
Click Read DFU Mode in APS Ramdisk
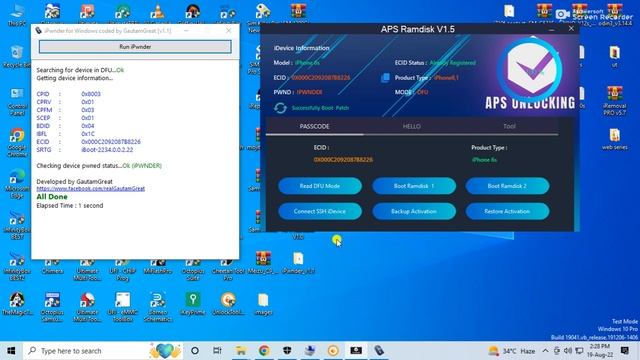(320, 186)
